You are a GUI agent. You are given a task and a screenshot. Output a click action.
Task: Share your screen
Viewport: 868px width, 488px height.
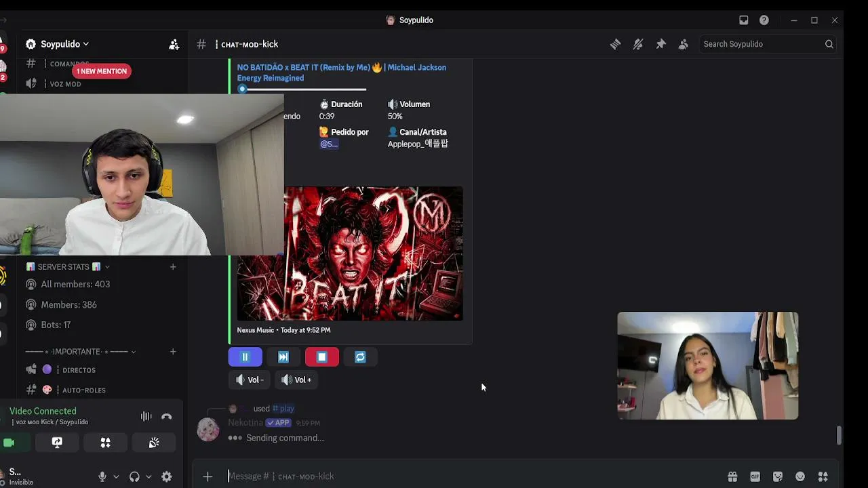click(x=57, y=443)
